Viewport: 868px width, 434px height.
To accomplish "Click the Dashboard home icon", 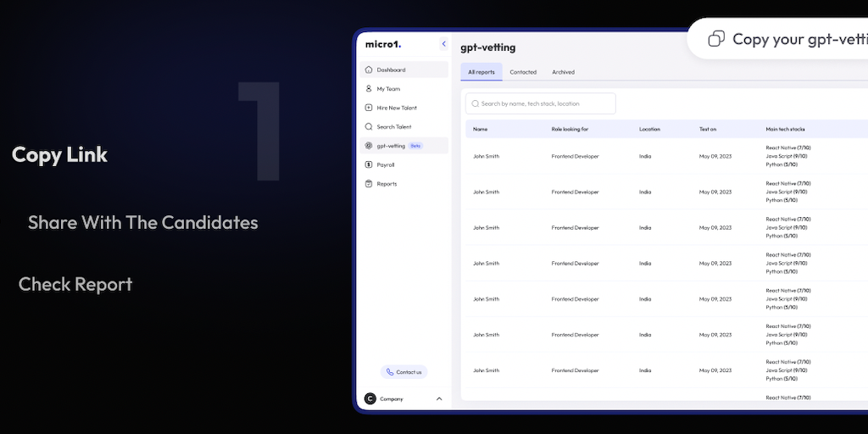I will 369,70.
